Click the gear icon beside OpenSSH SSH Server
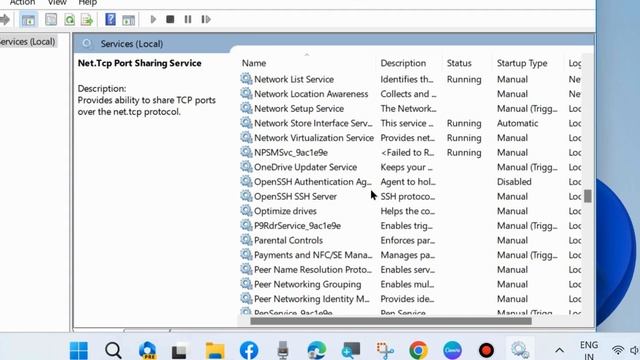The height and width of the screenshot is (360, 640). (x=246, y=196)
